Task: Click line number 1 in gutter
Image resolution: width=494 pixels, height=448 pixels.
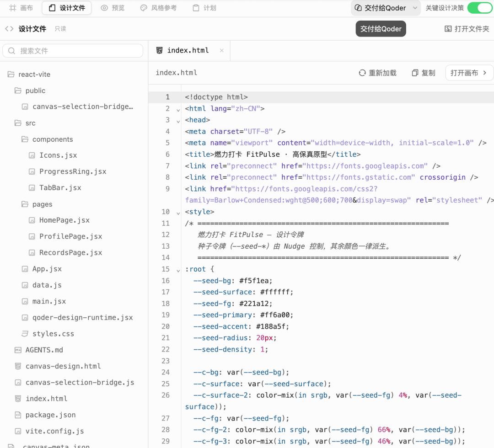Action: coord(167,97)
